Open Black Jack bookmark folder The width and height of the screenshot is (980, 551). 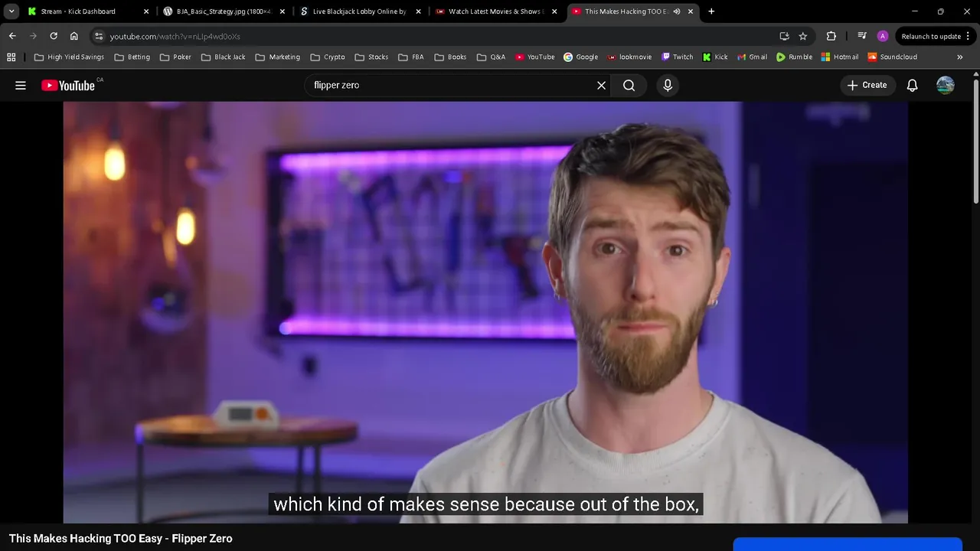click(x=223, y=57)
